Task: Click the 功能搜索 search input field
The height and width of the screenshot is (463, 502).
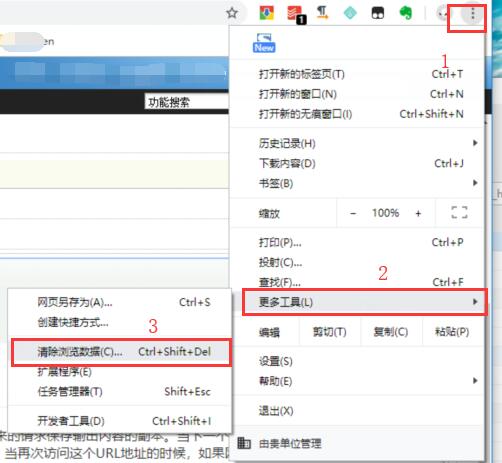Action: click(x=187, y=101)
